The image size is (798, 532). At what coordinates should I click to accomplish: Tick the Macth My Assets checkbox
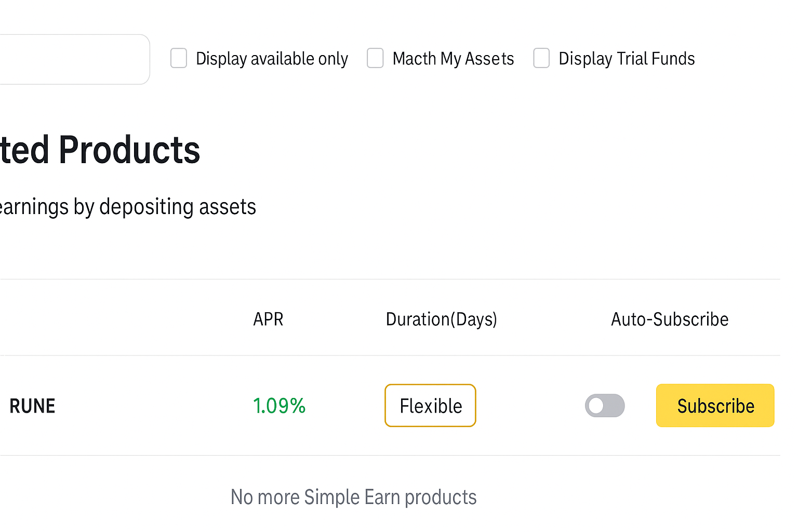pyautogui.click(x=375, y=58)
